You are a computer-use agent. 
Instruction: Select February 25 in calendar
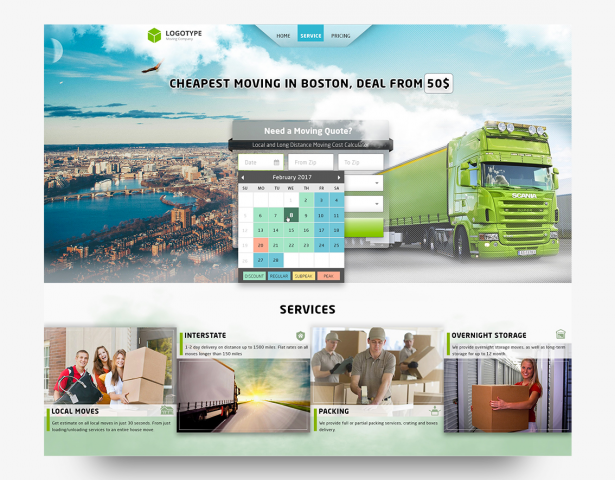click(337, 245)
